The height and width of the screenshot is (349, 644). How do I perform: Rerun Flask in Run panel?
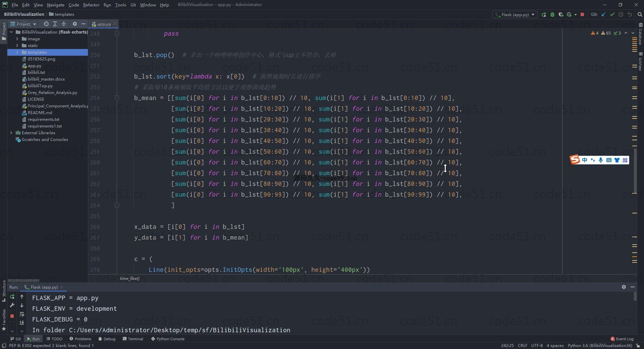pyautogui.click(x=12, y=297)
